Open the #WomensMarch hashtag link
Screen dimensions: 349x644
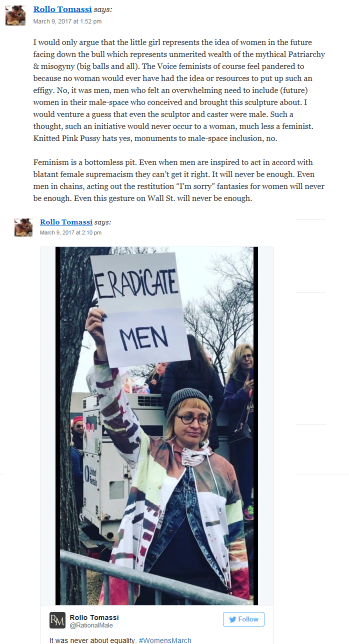(x=164, y=640)
